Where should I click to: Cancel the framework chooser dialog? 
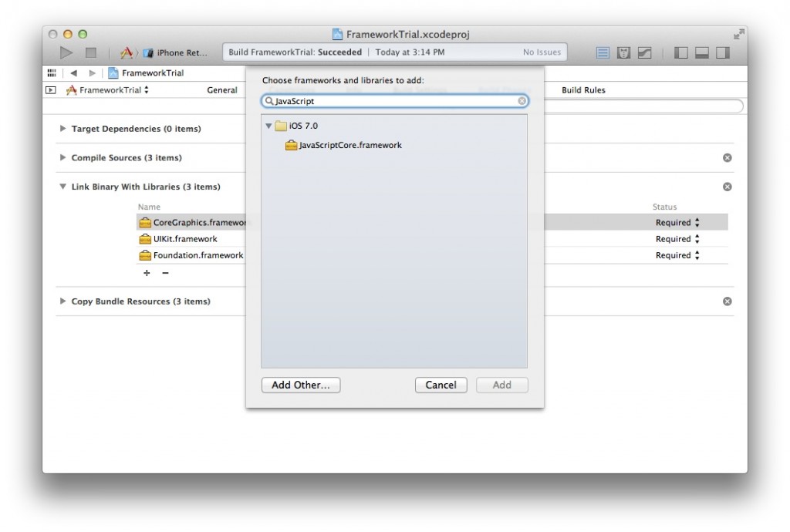(441, 385)
